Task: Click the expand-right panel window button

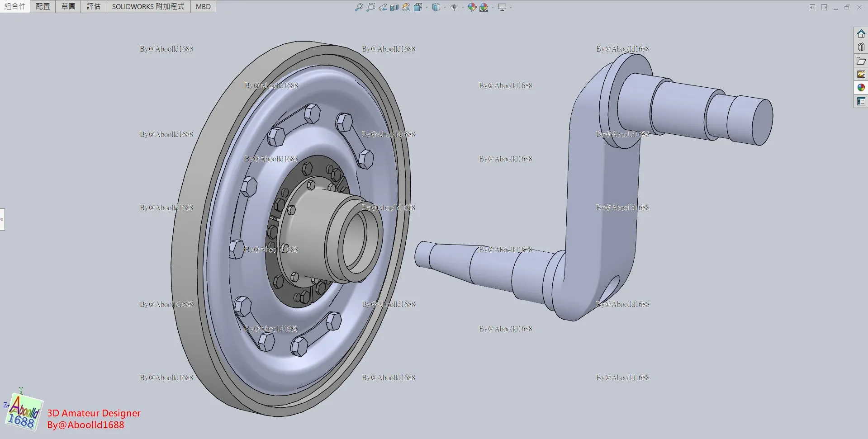Action: click(824, 7)
